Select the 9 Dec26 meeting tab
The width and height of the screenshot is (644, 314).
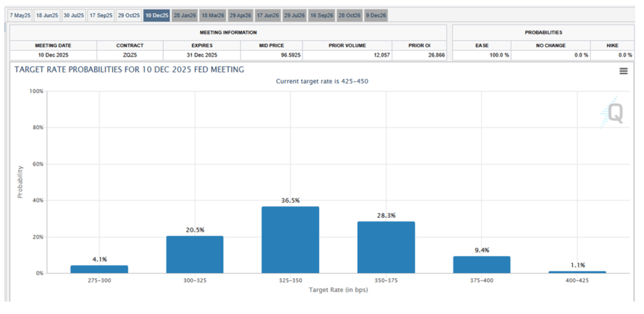pos(376,16)
